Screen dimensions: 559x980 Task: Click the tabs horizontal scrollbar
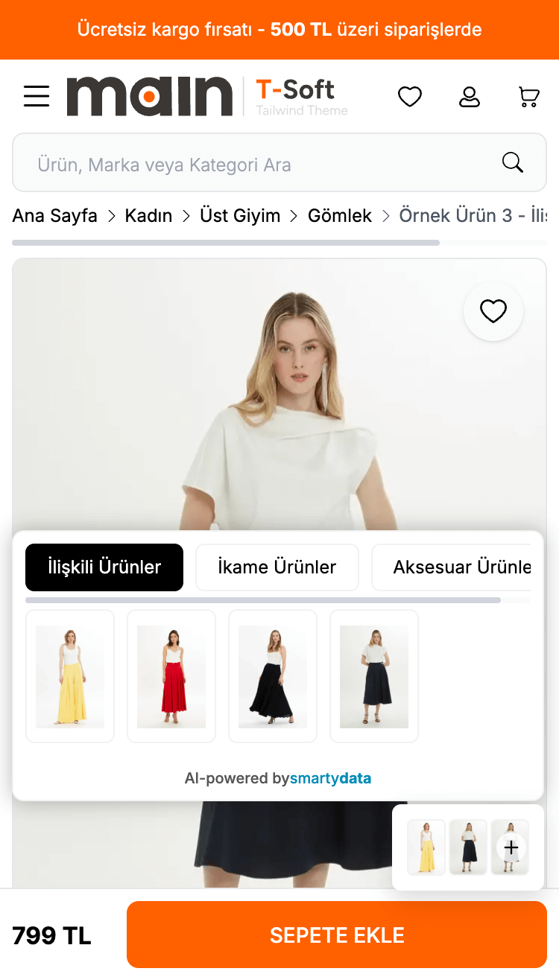click(263, 600)
